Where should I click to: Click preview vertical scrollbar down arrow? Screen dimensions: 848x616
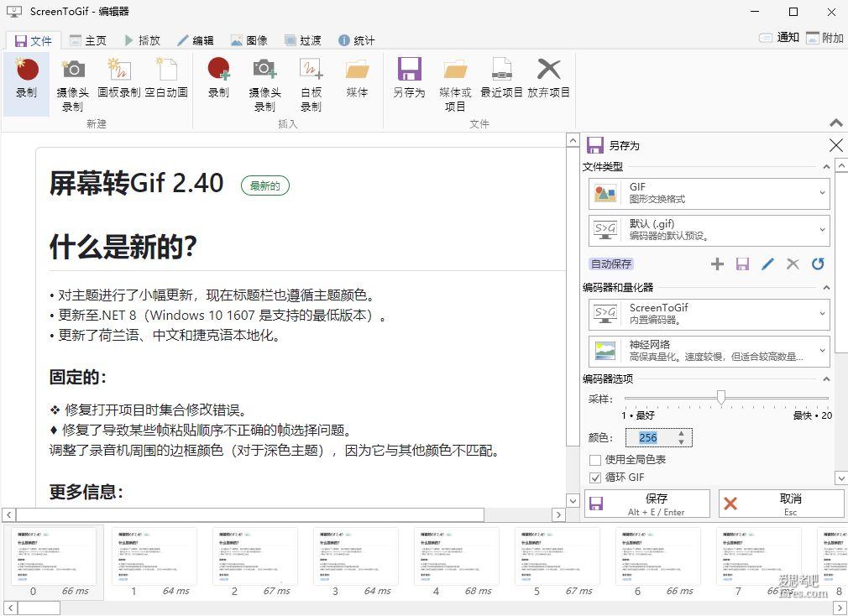[x=573, y=501]
